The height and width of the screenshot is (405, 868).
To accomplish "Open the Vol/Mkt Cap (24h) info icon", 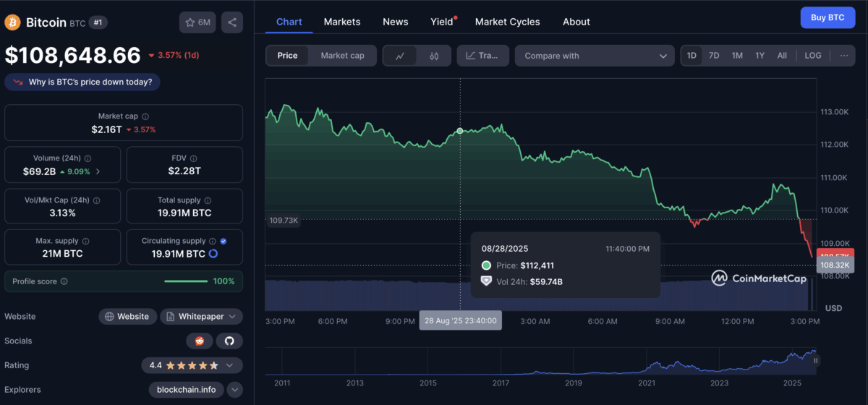I will point(97,200).
